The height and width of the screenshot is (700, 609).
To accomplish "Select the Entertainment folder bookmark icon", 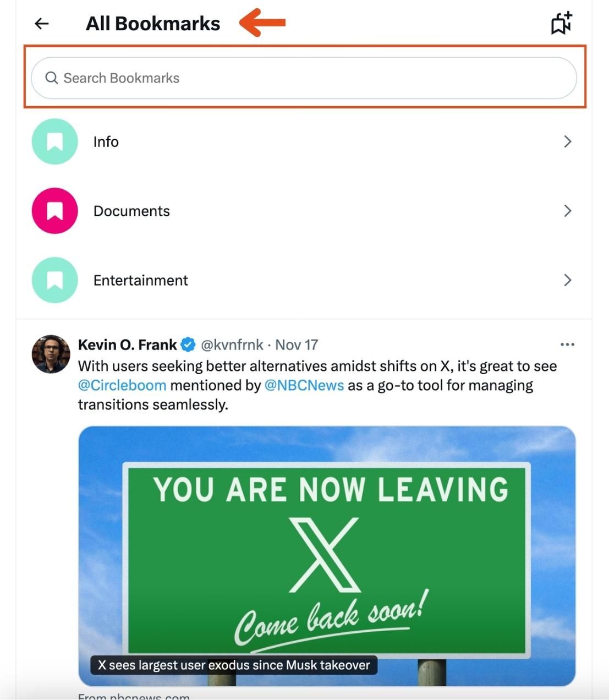I will click(54, 280).
